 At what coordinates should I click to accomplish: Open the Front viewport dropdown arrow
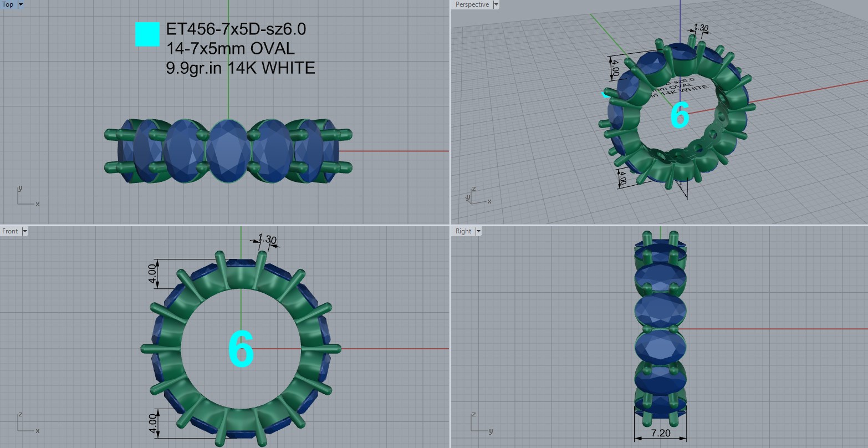point(25,231)
